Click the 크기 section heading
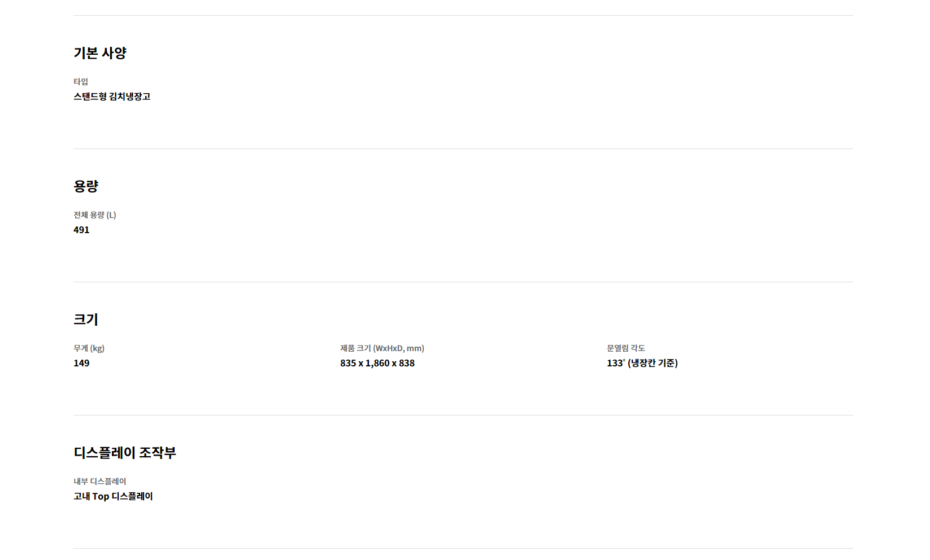 (x=86, y=320)
